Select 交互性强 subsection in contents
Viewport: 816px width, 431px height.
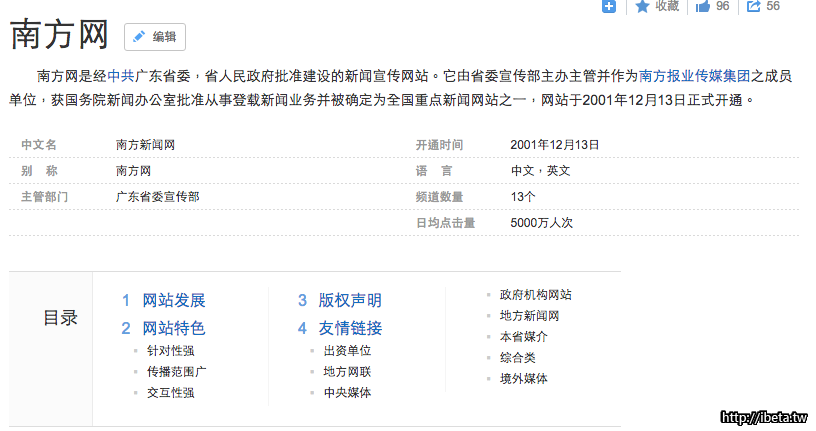tap(170, 393)
